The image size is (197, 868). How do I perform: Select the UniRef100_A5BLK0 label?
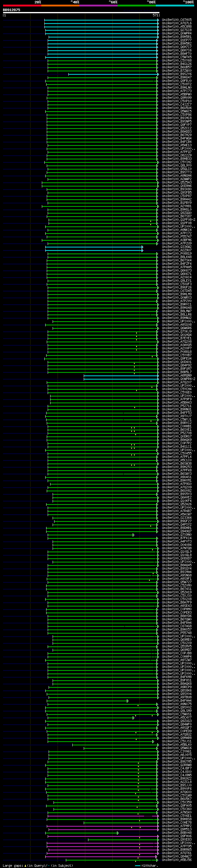(x=177, y=745)
